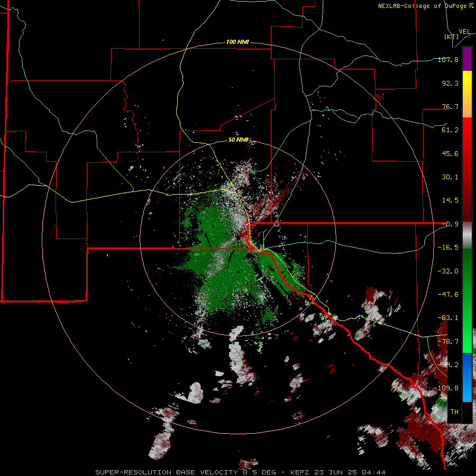Click the [KT] units label

452,36
